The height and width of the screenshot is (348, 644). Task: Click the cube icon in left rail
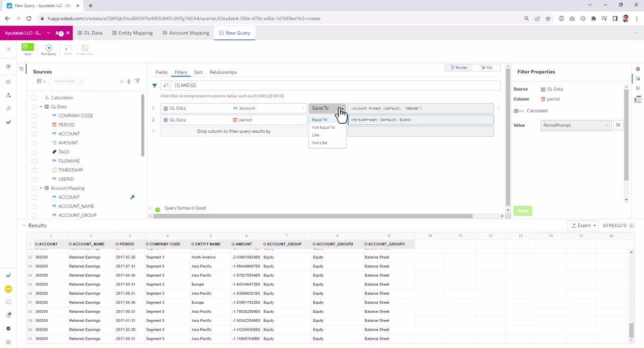[9, 82]
